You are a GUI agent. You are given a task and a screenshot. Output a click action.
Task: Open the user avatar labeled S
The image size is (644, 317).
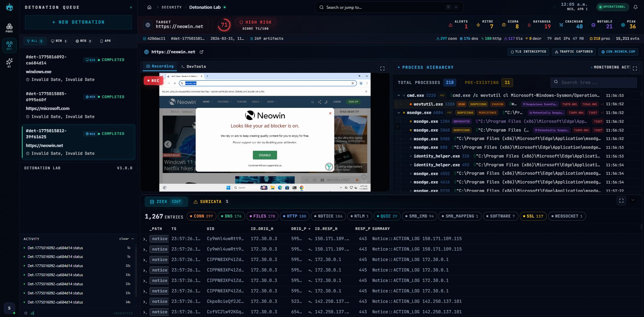point(9,308)
